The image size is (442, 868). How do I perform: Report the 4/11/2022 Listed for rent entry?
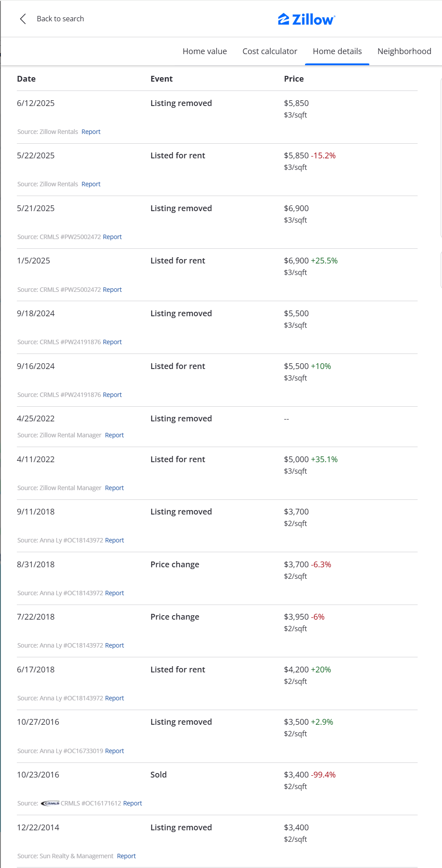114,488
